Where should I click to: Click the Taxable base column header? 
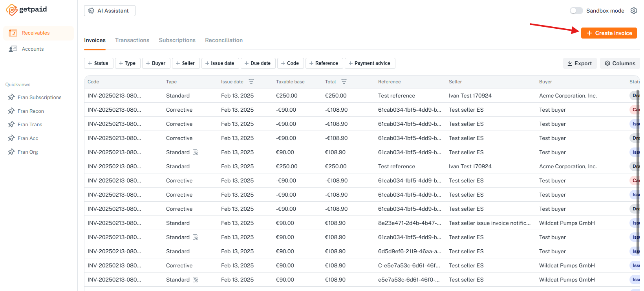click(290, 82)
